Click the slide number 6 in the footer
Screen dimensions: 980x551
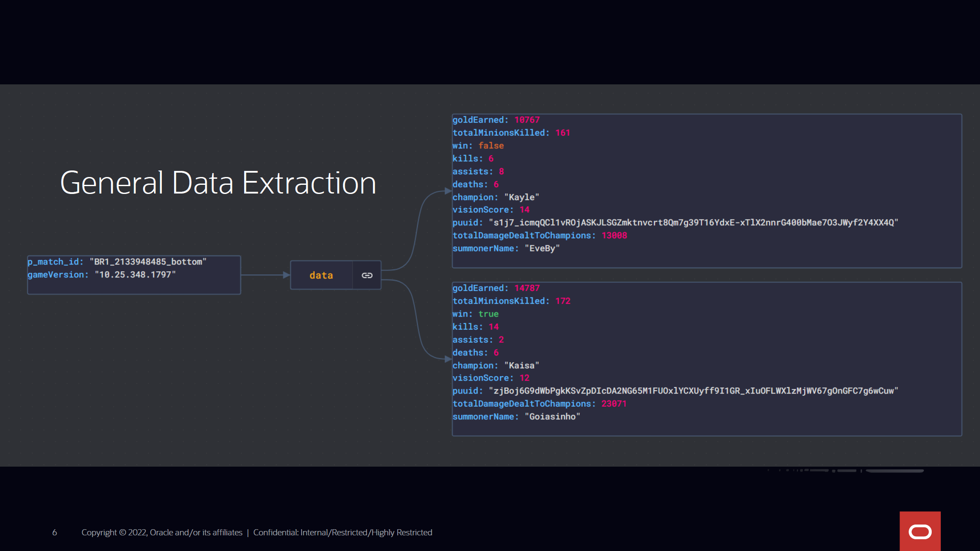coord(54,532)
